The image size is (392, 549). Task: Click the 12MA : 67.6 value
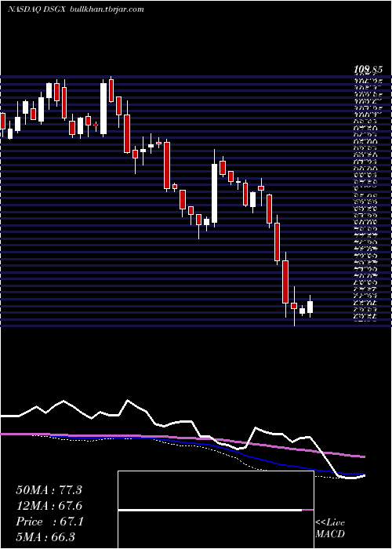tap(49, 506)
